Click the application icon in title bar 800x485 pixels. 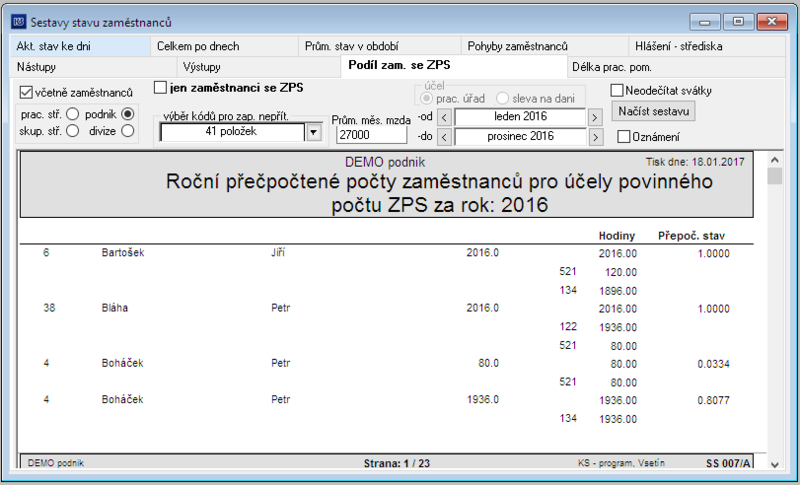click(19, 22)
